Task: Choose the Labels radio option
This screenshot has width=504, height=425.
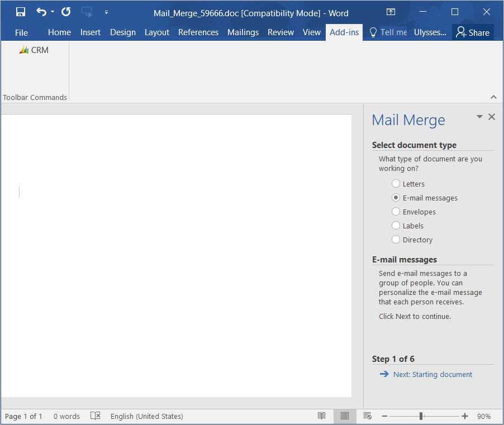Action: [396, 226]
